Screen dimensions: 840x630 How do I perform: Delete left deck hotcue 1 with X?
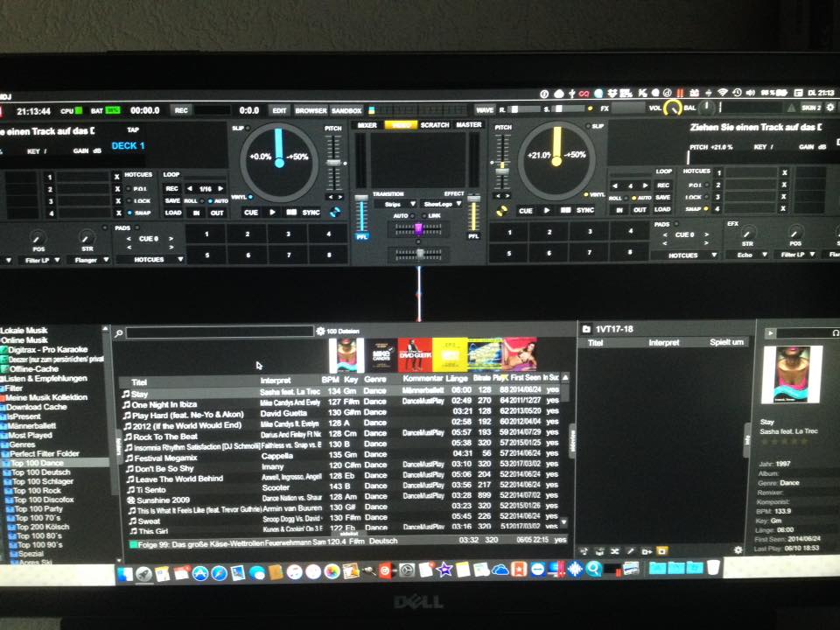pyautogui.click(x=116, y=176)
